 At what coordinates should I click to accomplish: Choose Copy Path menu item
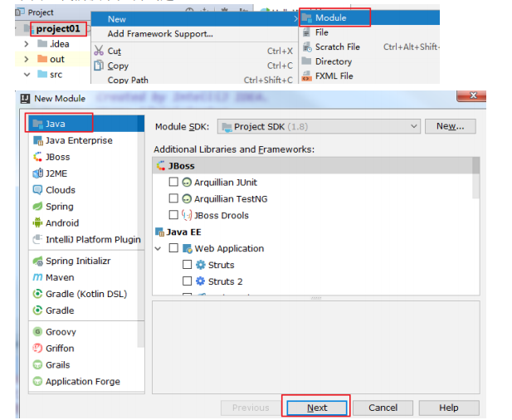coord(195,80)
